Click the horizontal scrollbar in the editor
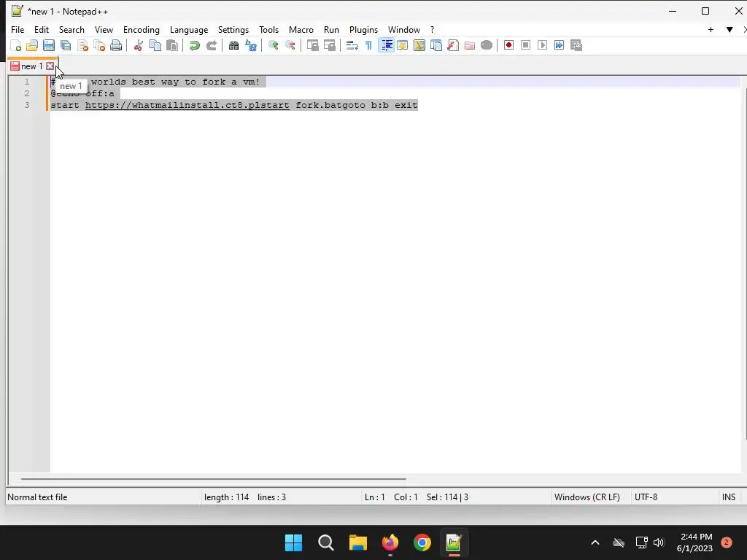The width and height of the screenshot is (747, 560). [x=214, y=479]
